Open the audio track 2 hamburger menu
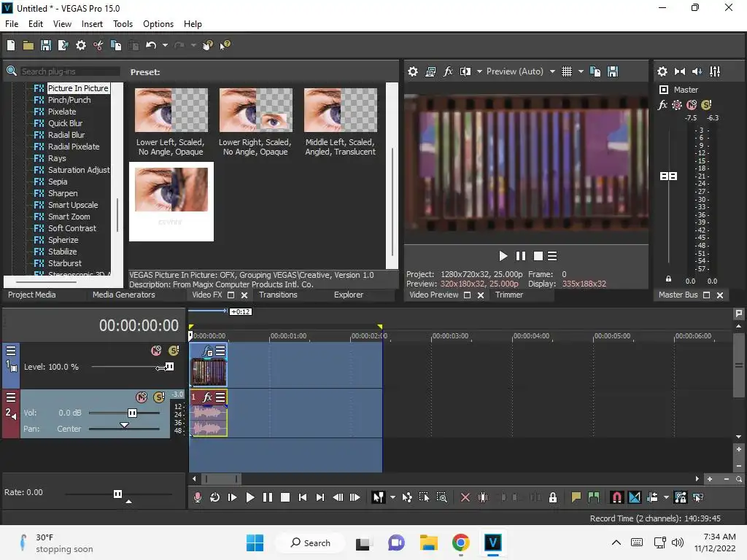 (x=11, y=397)
